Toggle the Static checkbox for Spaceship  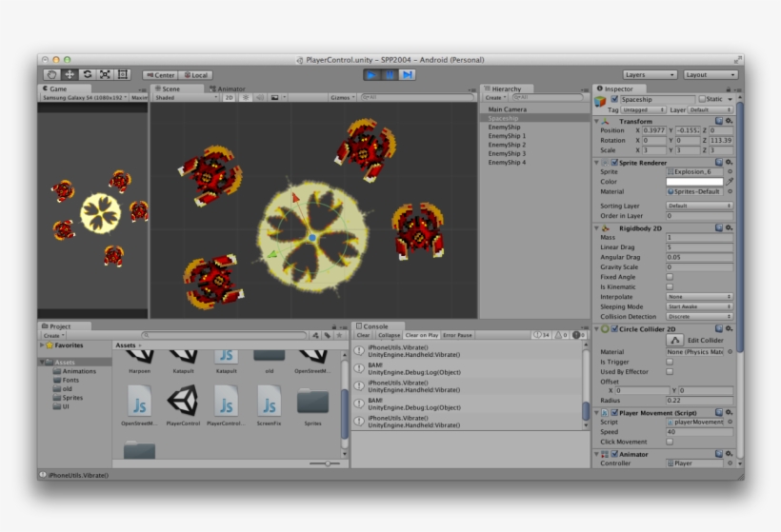(x=702, y=99)
